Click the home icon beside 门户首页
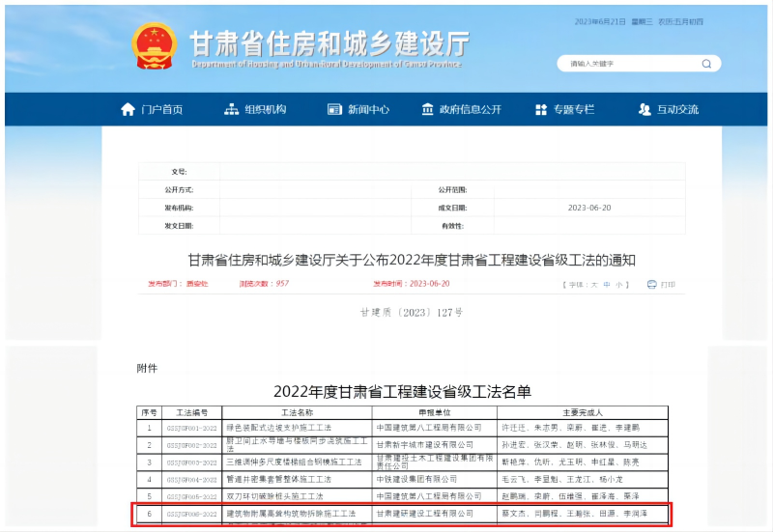Screen dimensions: 773x532 [x=128, y=109]
